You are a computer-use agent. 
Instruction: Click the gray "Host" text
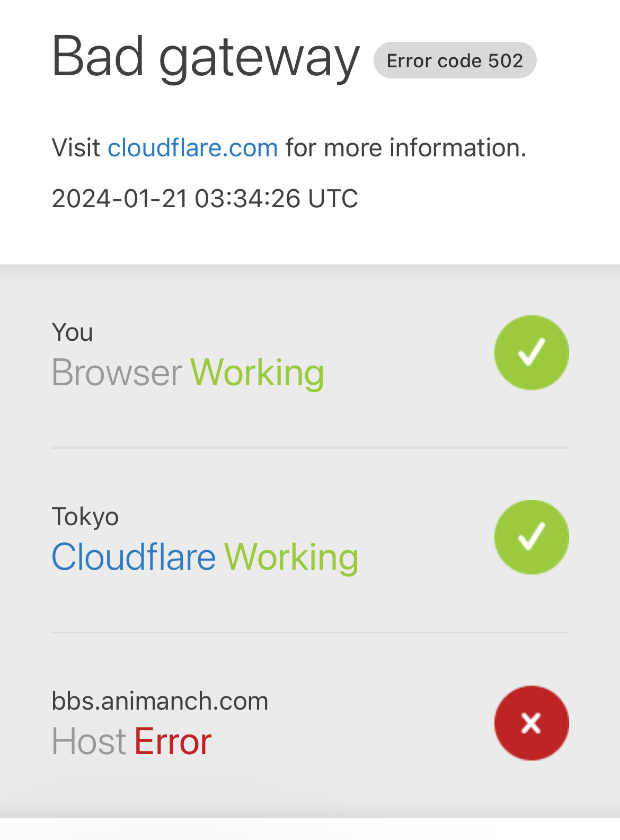point(88,741)
